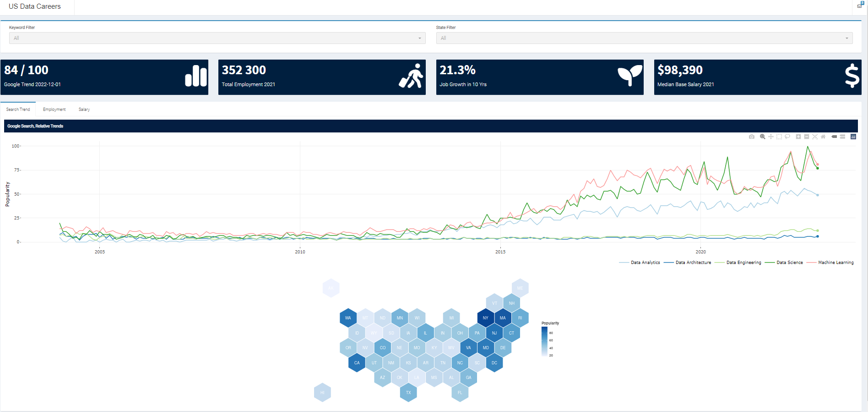The image size is (868, 412).
Task: Click the Data Analytics end-point marker
Action: (818, 195)
